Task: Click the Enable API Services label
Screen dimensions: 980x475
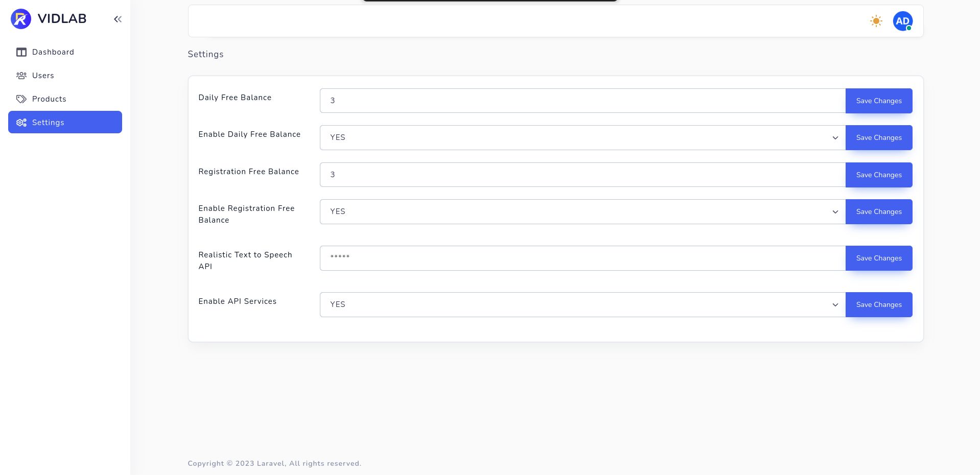Action: pos(238,301)
